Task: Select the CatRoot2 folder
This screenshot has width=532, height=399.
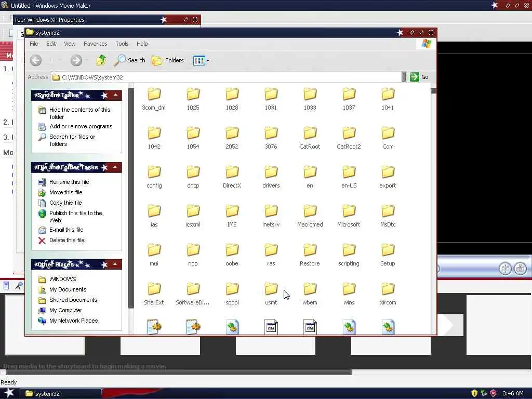Action: [349, 138]
